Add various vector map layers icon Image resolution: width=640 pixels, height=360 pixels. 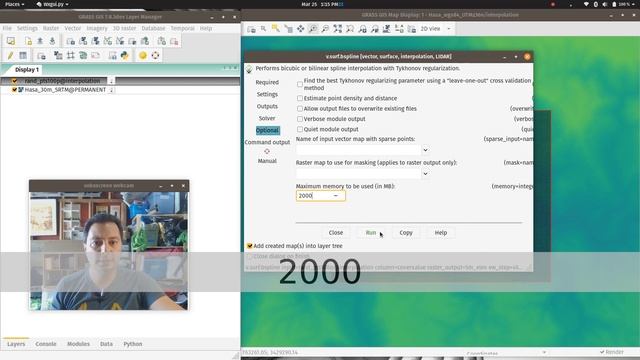(x=120, y=41)
